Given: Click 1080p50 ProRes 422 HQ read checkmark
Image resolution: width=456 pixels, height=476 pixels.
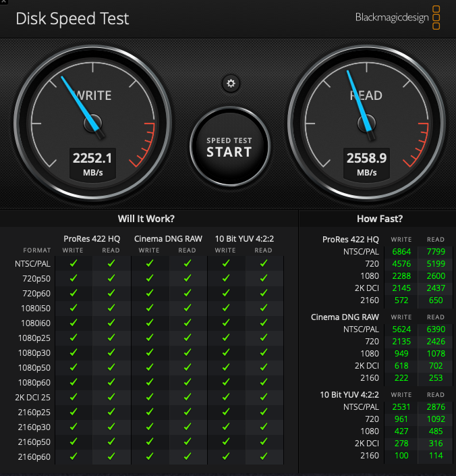Looking at the screenshot, I should point(111,367).
